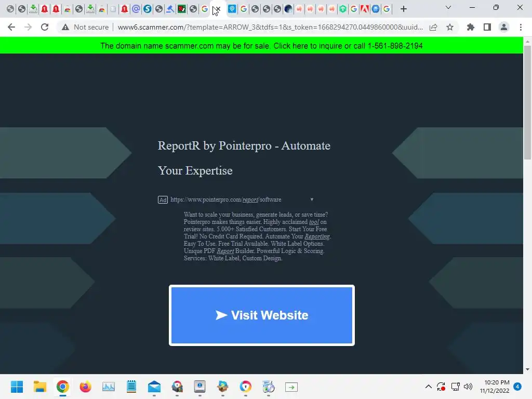Click the www6.scammer.com address bar
532x399 pixels.
(x=270, y=27)
